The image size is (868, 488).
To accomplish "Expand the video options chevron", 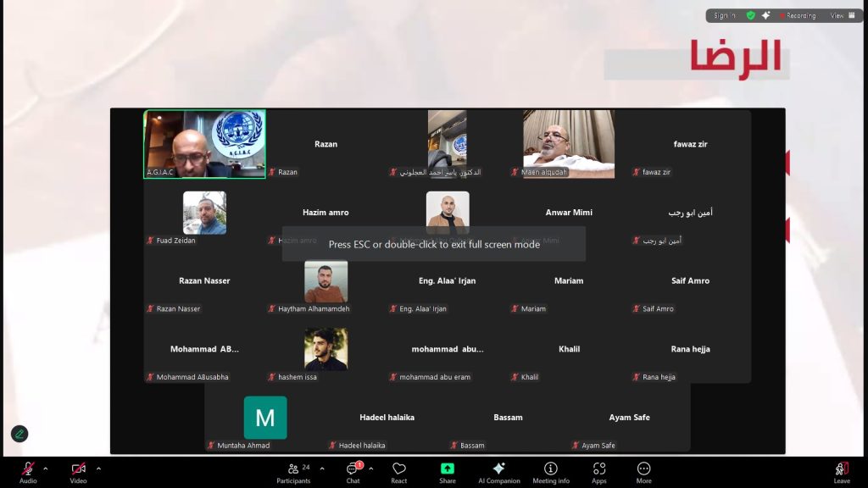I will (98, 469).
